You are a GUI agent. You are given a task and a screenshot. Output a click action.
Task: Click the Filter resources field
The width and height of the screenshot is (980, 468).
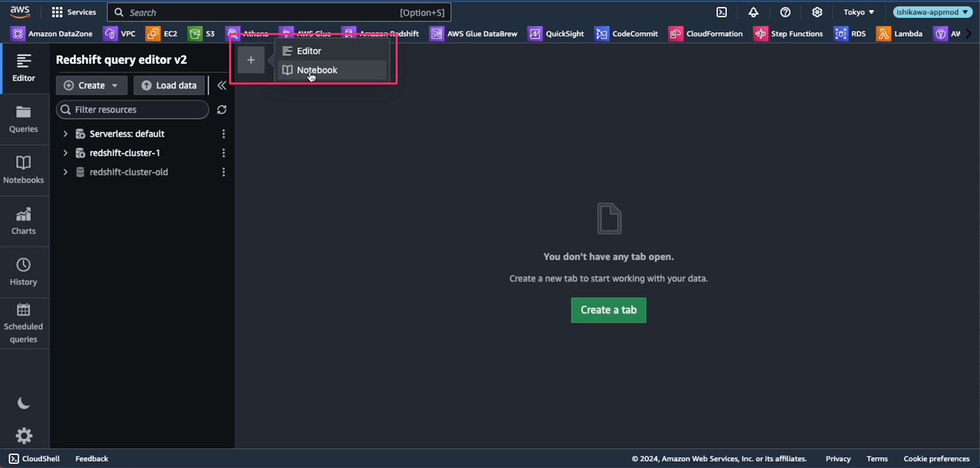[132, 110]
